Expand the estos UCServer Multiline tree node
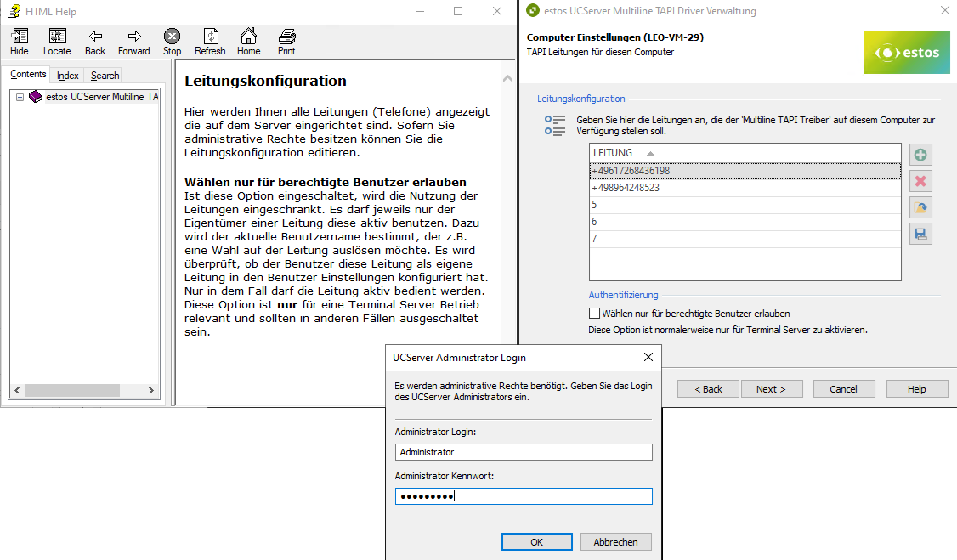 pos(20,97)
